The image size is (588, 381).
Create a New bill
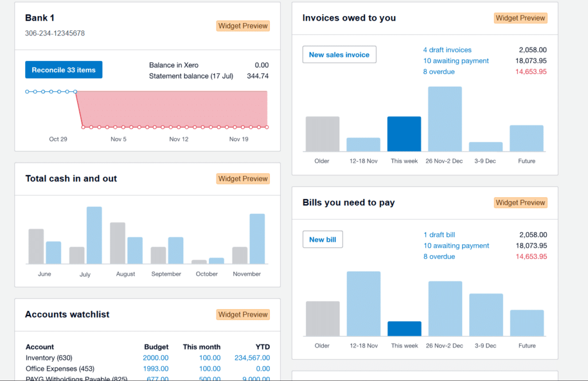tap(322, 239)
